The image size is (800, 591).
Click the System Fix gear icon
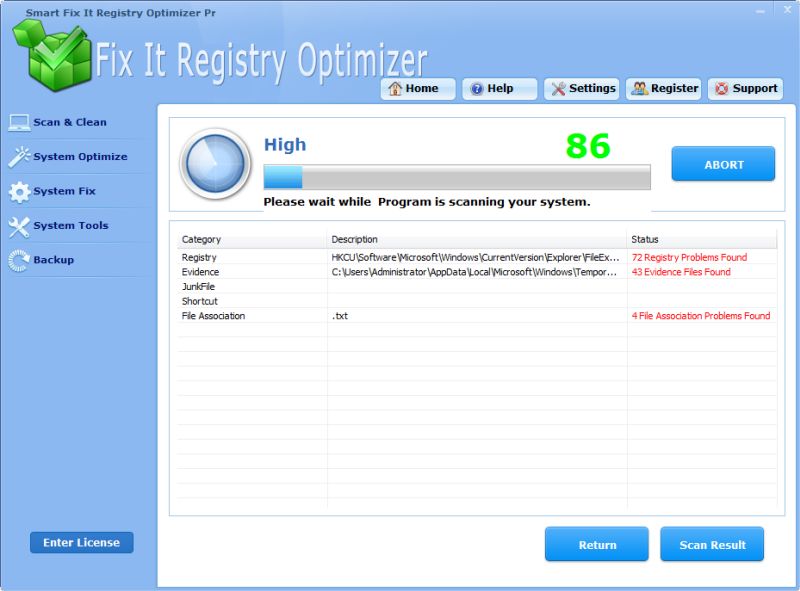(x=19, y=192)
